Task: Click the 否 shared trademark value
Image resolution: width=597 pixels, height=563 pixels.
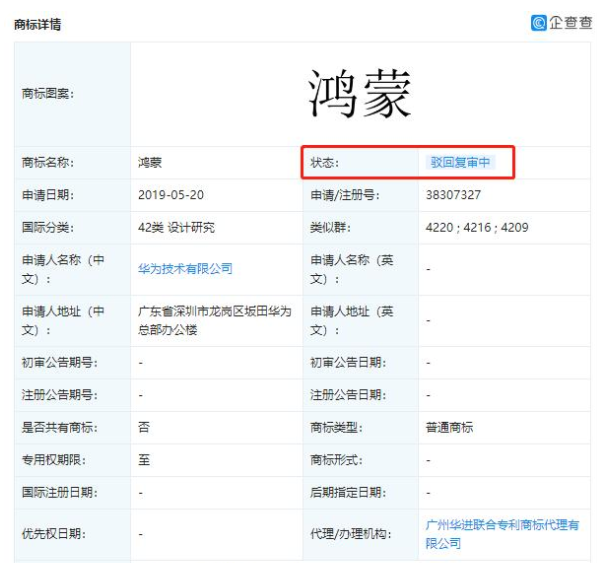Action: [x=144, y=427]
